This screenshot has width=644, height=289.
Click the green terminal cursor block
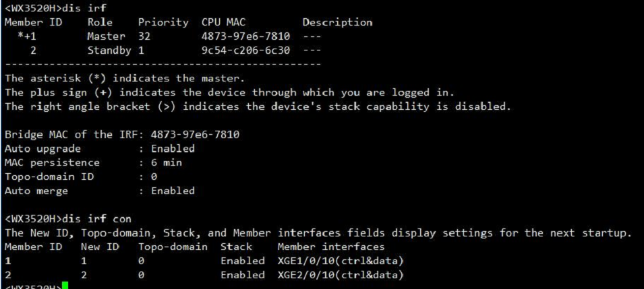[65, 286]
